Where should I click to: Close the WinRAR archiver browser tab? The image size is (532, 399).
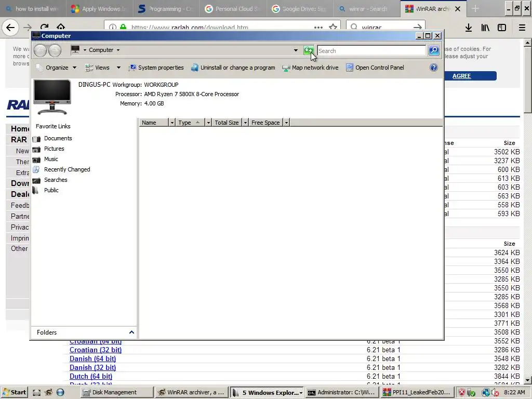pyautogui.click(x=458, y=9)
